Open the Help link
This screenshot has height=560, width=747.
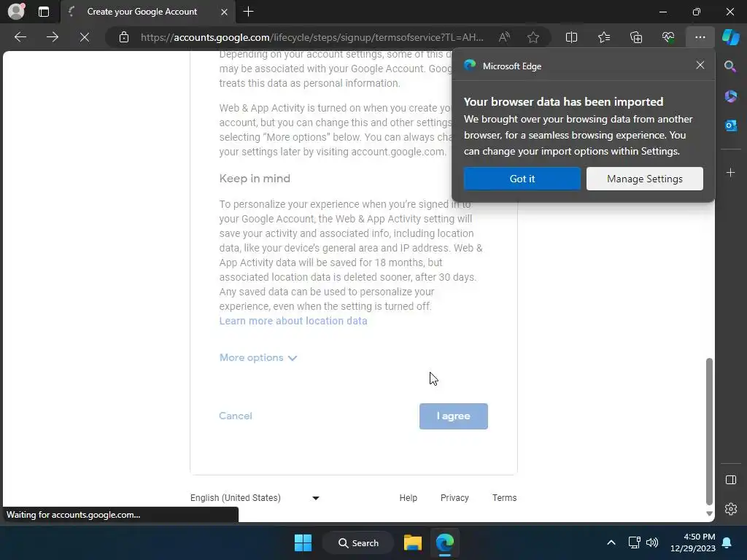[409, 497]
